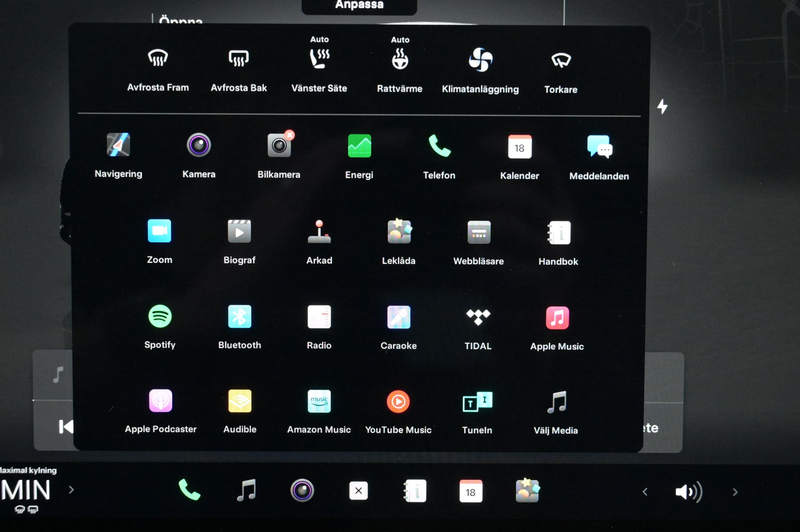The image size is (800, 532).
Task: Tap phone icon in bottom dock
Action: [189, 489]
